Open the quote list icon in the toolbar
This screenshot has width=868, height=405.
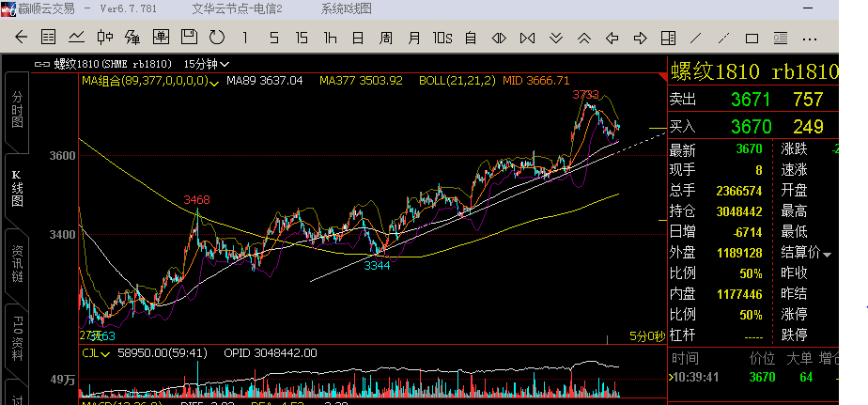tap(49, 38)
